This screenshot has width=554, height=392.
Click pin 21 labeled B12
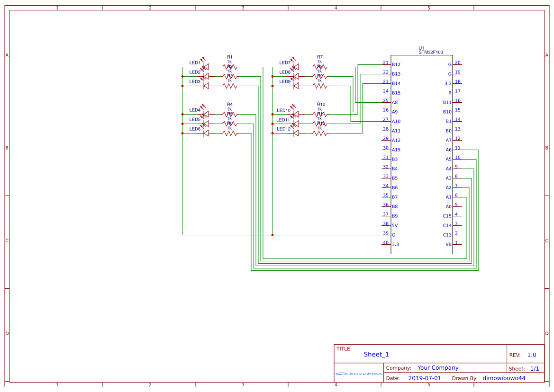click(386, 64)
